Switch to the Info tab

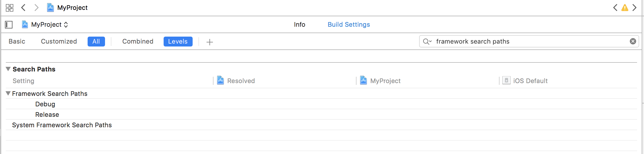click(299, 25)
